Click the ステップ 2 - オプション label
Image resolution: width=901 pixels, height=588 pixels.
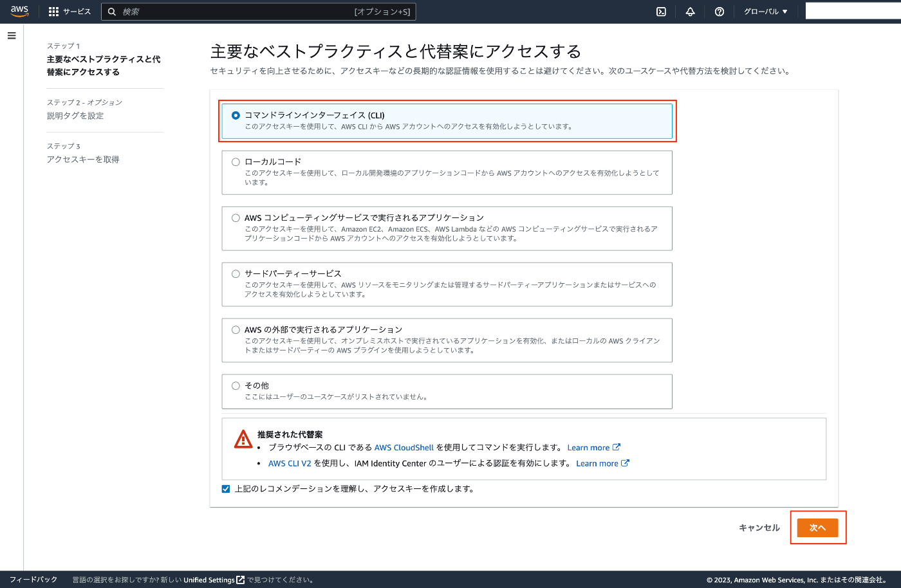[x=84, y=103]
